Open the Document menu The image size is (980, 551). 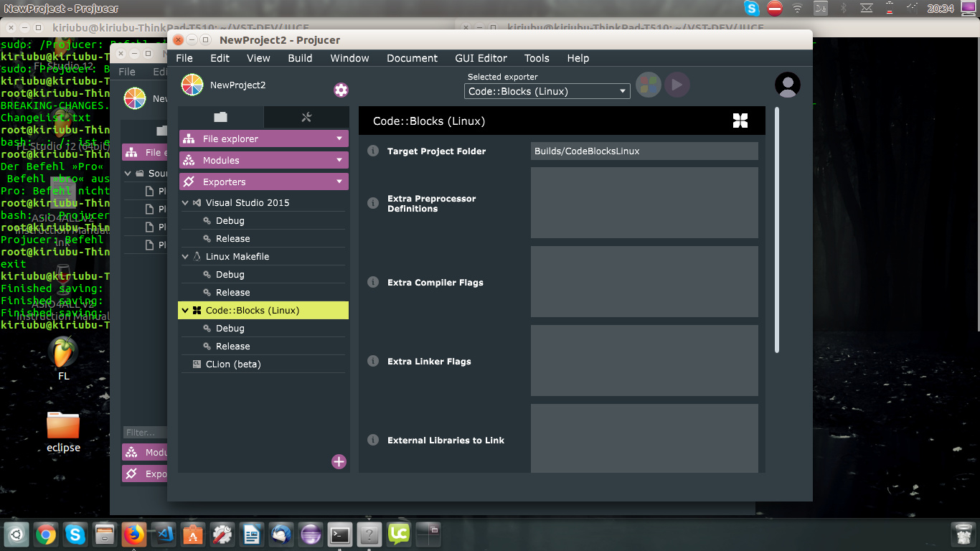click(x=412, y=58)
